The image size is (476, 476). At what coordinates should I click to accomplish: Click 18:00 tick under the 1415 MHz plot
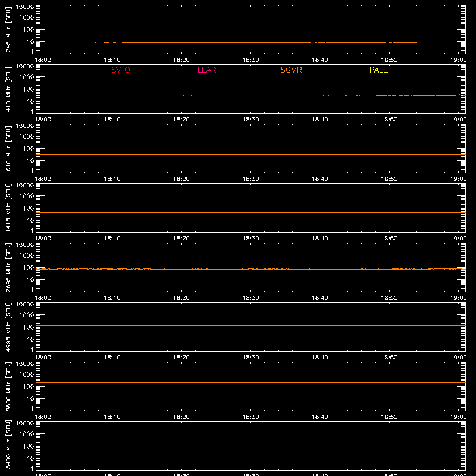(43, 239)
